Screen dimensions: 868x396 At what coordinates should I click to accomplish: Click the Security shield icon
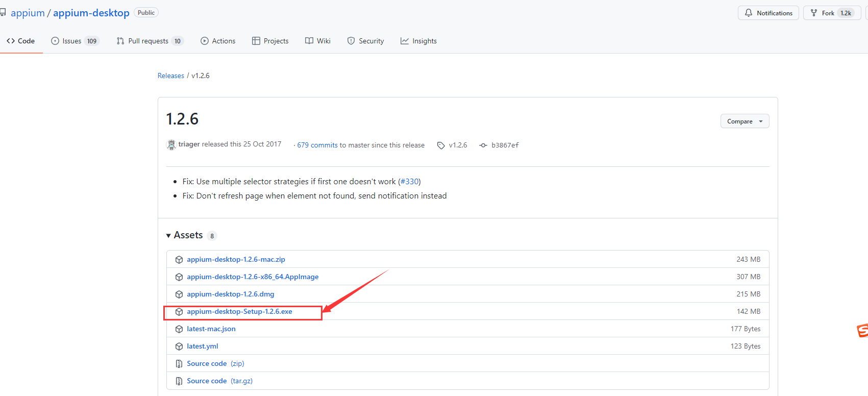351,41
